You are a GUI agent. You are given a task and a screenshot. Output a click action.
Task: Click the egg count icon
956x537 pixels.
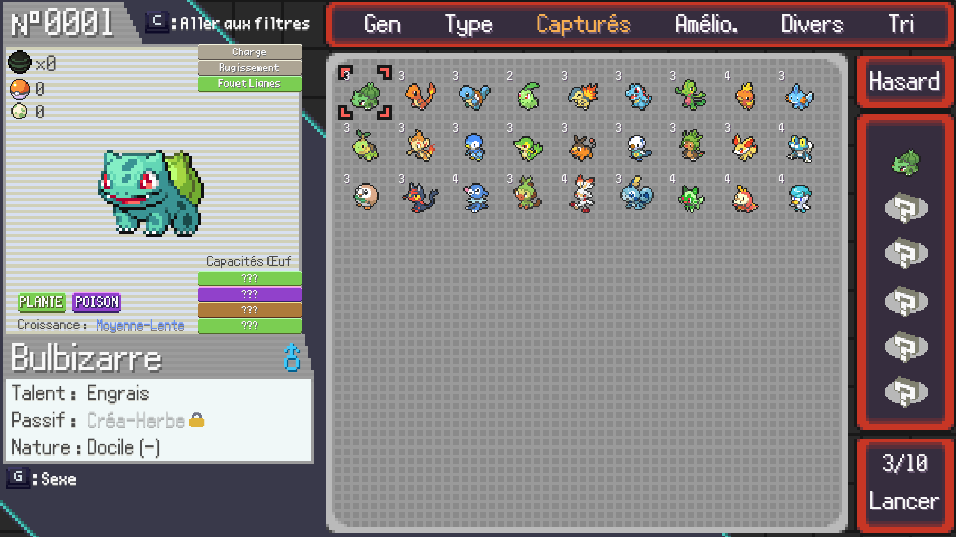[20, 112]
